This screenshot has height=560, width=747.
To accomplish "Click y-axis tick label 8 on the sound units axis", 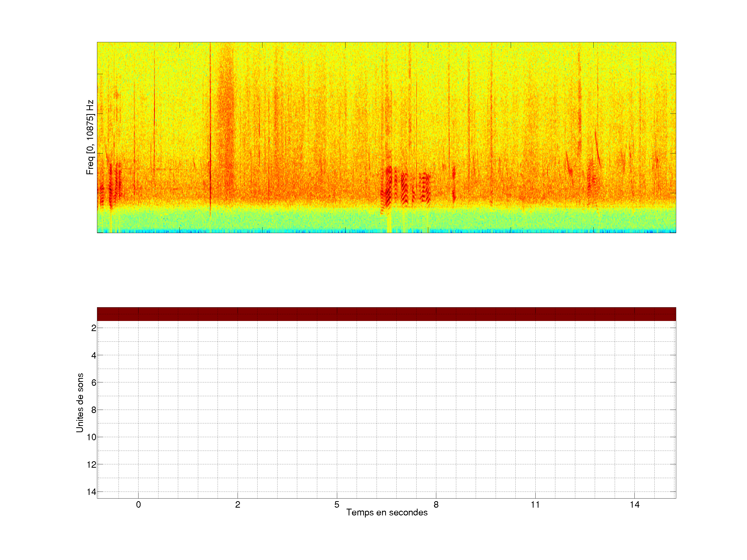I will tap(94, 410).
